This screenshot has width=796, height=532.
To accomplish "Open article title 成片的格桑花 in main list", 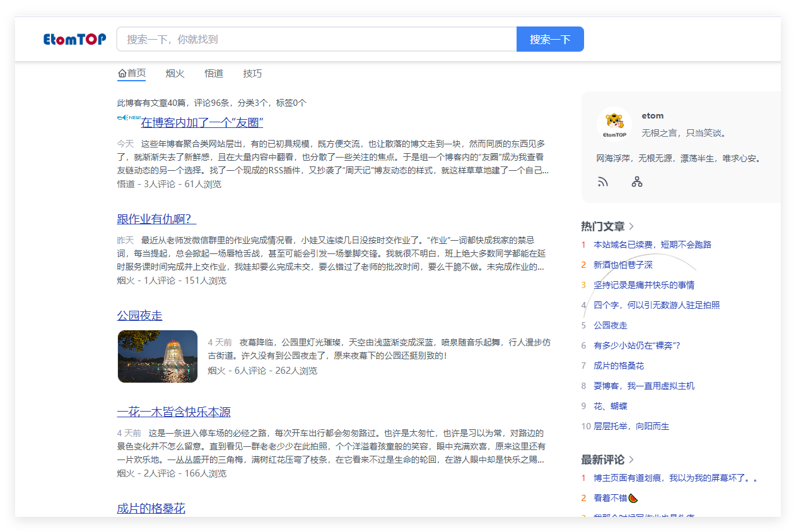I will coord(151,509).
